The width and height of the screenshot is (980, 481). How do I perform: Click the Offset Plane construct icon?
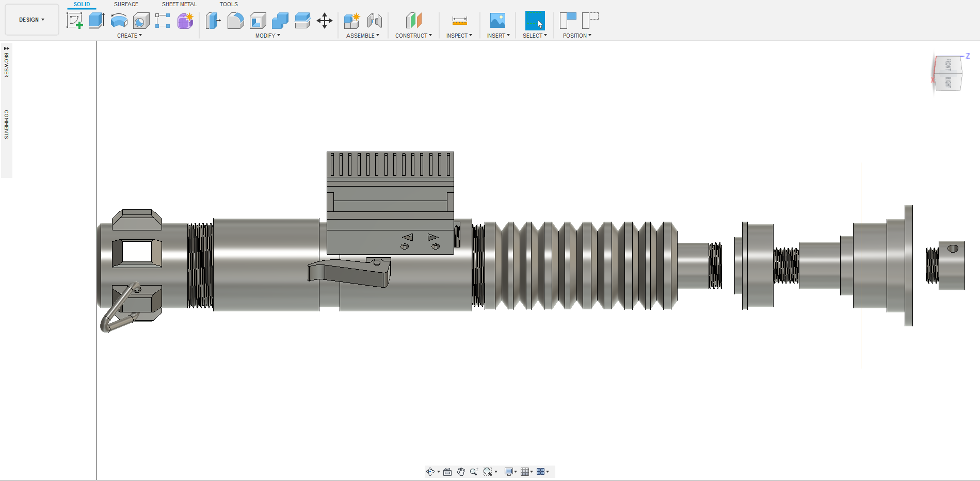(413, 21)
